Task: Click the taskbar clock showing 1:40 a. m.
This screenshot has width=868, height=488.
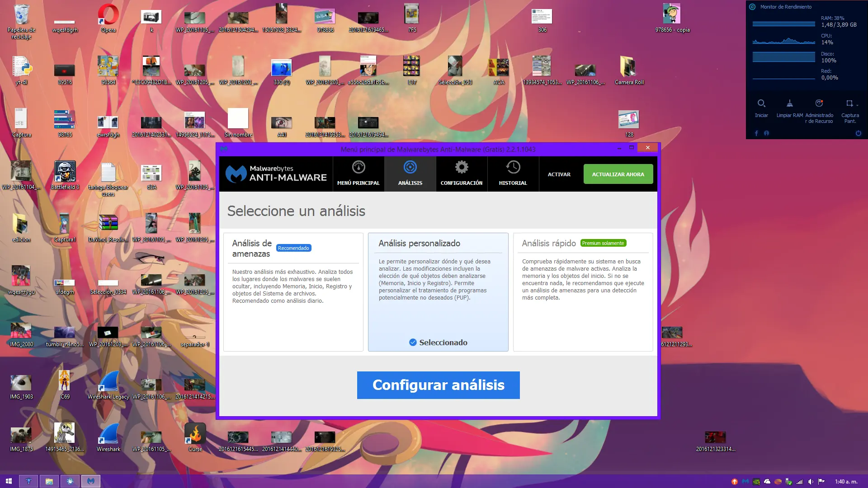Action: click(x=846, y=482)
